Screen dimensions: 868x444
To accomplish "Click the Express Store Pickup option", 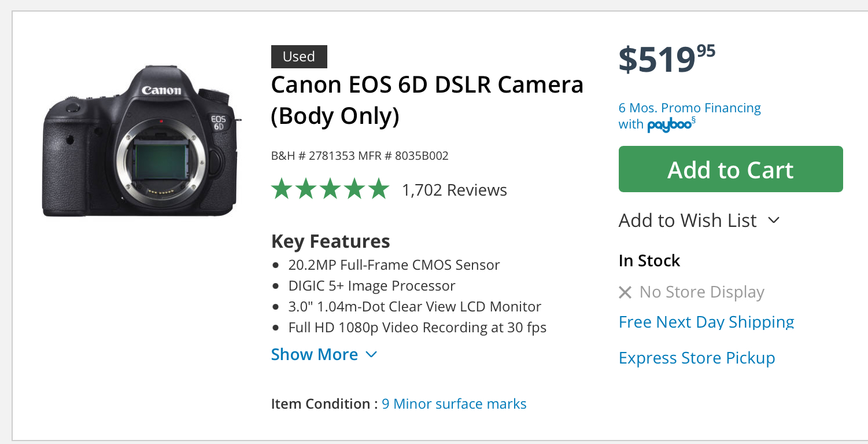I will pyautogui.click(x=697, y=358).
